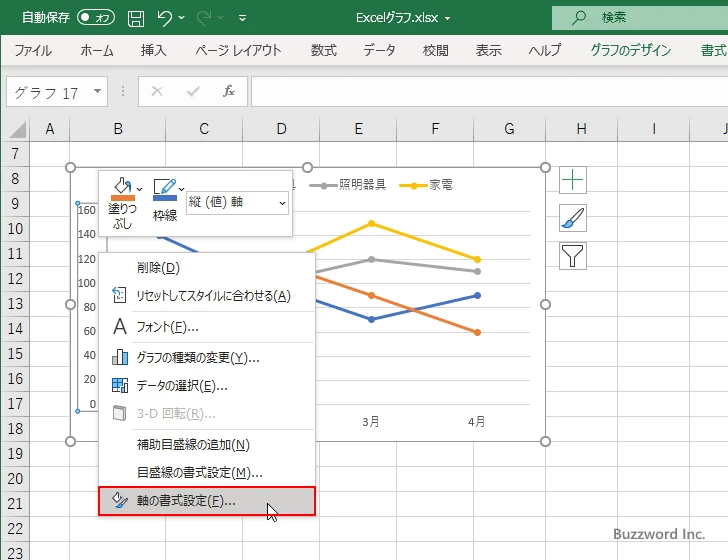Switch to the 挿入 tab
728x560 pixels.
pyautogui.click(x=154, y=50)
